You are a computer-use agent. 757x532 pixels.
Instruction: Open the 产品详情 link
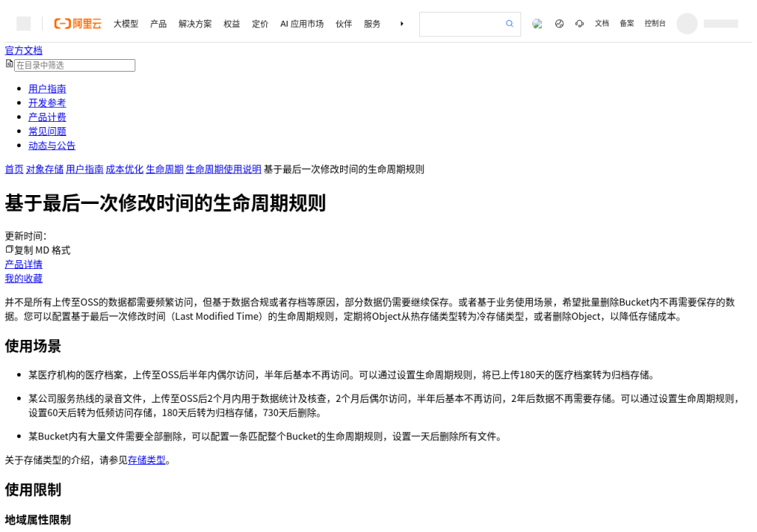(24, 264)
